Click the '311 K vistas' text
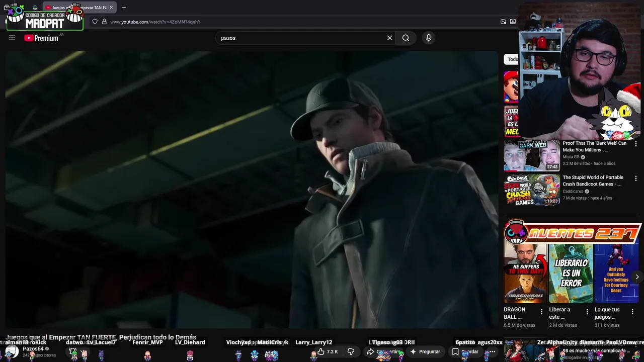The image size is (644, 362). tap(607, 325)
